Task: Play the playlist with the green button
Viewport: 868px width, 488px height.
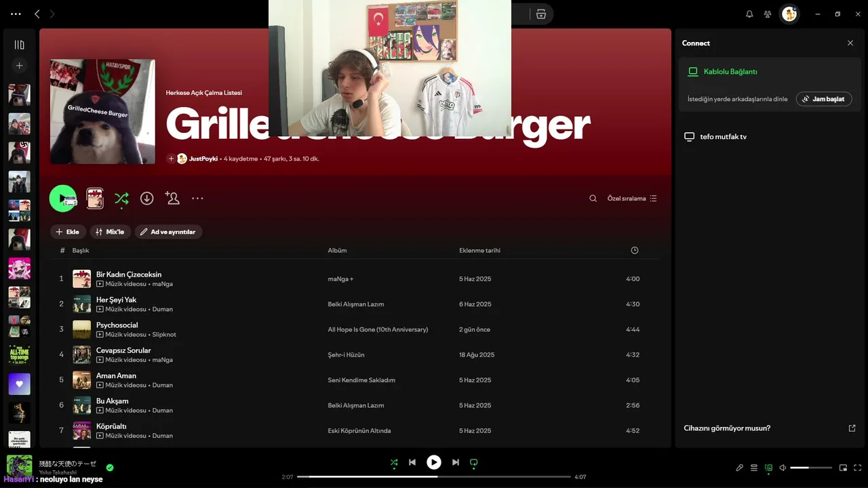Action: coord(62,199)
